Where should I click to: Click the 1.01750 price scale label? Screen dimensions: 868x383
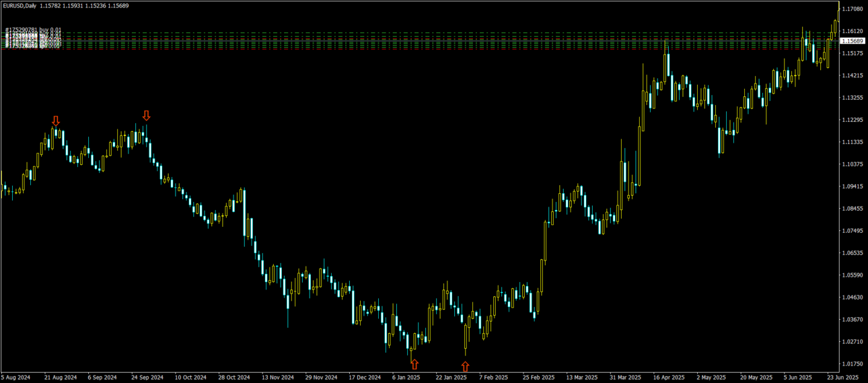[853, 364]
